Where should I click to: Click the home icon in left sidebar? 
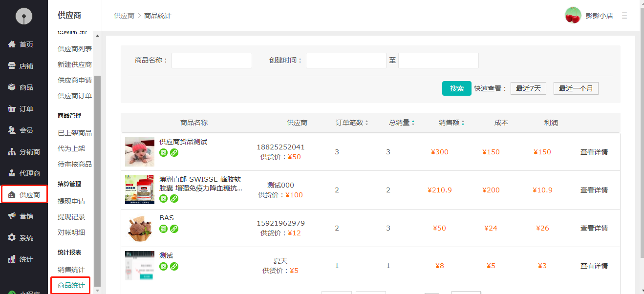click(12, 44)
